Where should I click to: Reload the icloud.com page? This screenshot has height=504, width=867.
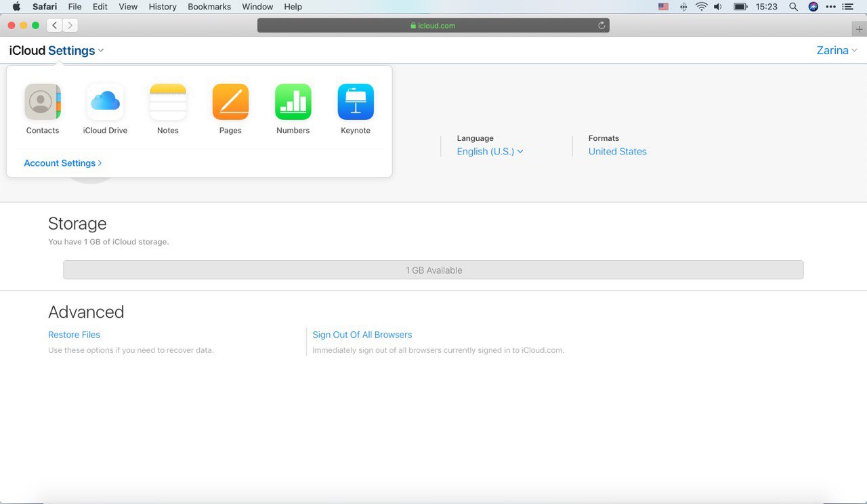[601, 26]
